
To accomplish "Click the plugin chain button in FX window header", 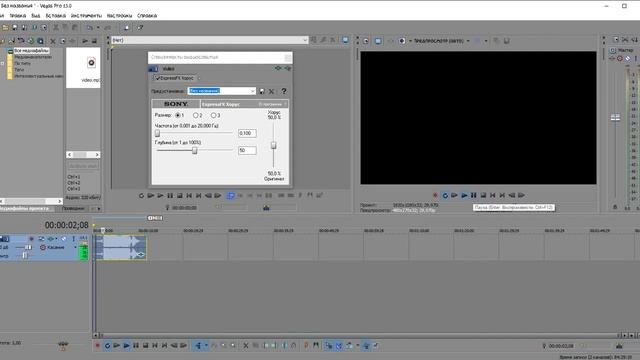I will pyautogui.click(x=278, y=69).
